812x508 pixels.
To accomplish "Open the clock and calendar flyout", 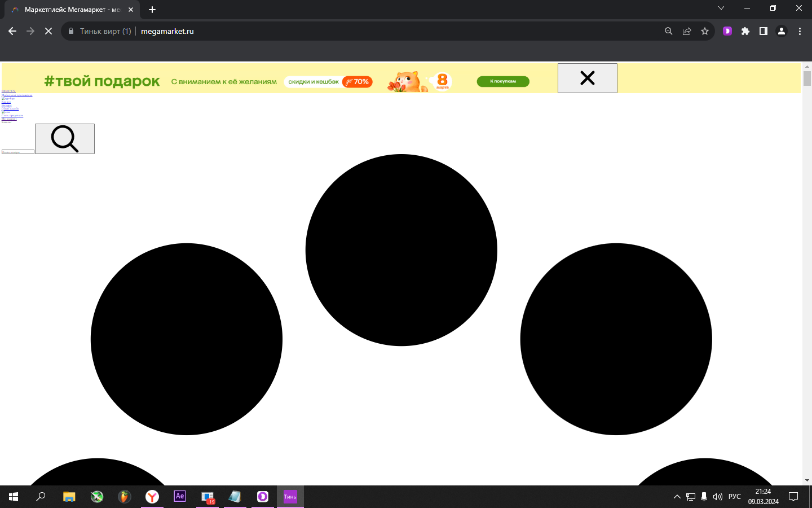I will (764, 497).
